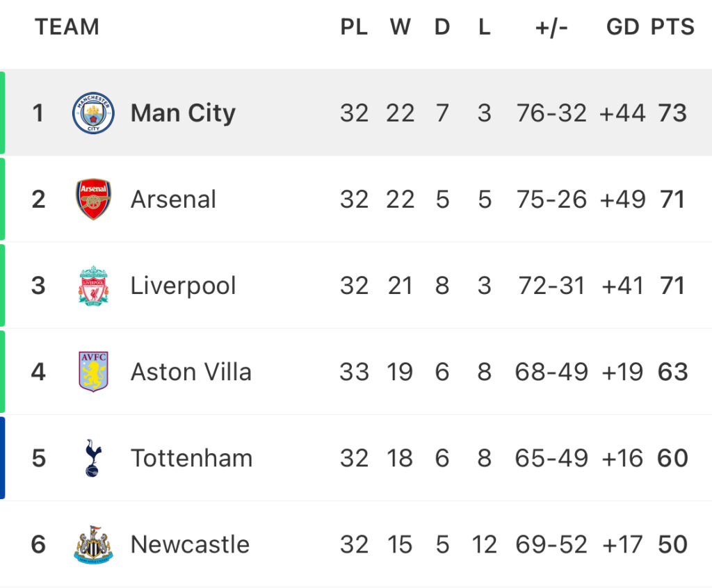
Task: Open the Newcastle team link
Action: [x=190, y=544]
